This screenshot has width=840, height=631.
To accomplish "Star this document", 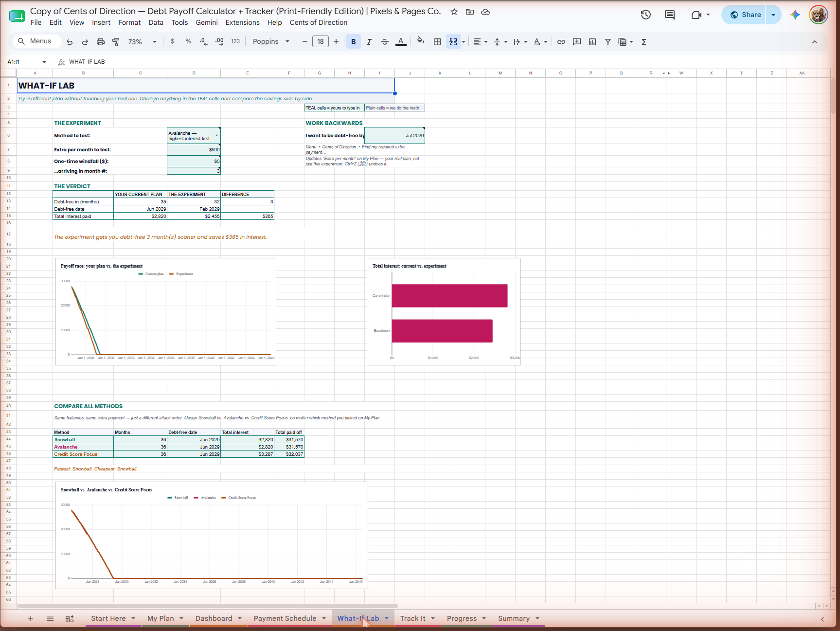I will point(454,12).
